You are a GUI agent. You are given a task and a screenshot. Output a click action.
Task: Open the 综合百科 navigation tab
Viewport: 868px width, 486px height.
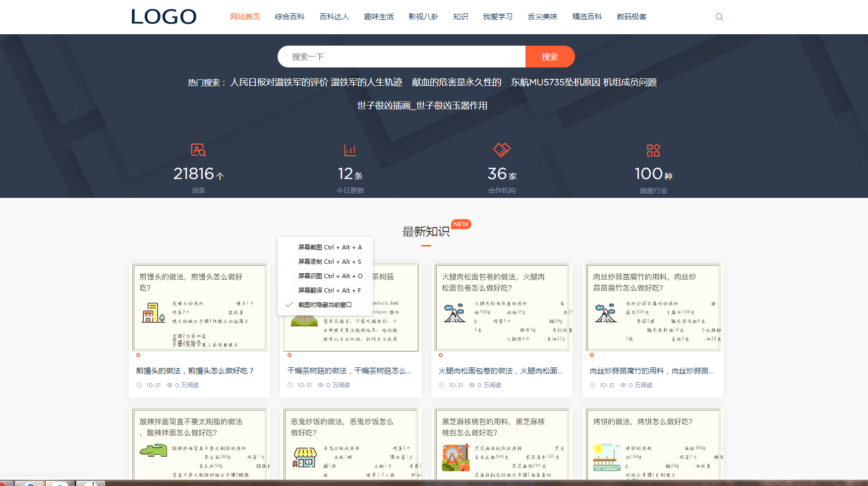[289, 17]
